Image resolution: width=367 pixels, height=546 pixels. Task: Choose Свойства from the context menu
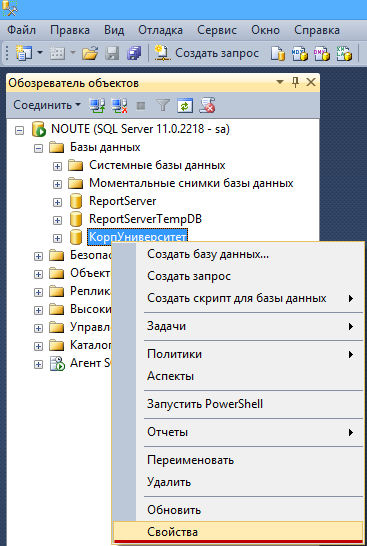pyautogui.click(x=239, y=532)
